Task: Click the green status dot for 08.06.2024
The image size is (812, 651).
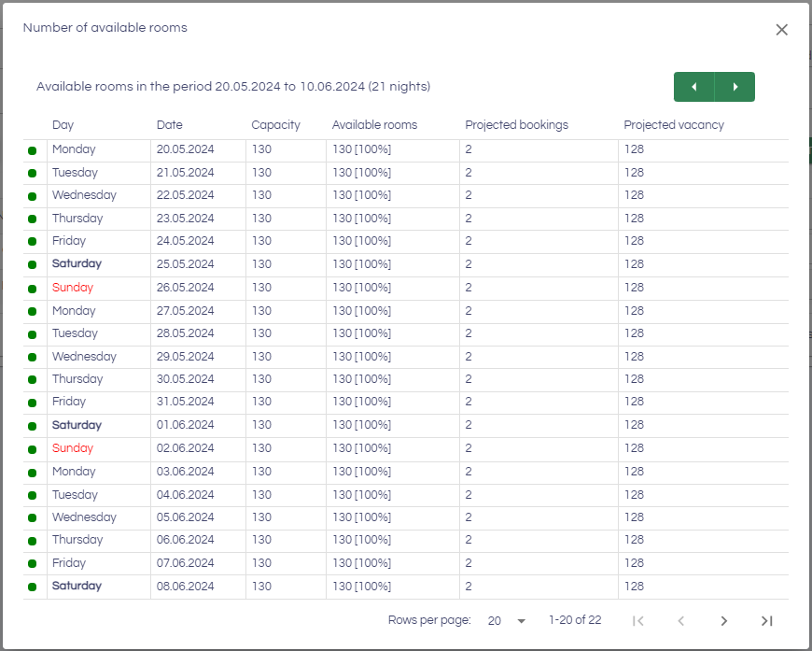Action: (33, 587)
